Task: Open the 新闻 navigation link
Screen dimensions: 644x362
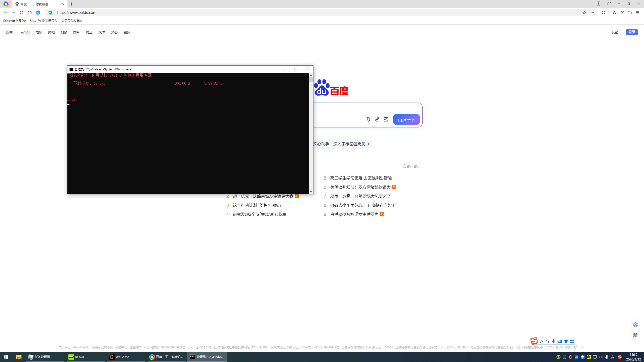Action: tap(9, 32)
